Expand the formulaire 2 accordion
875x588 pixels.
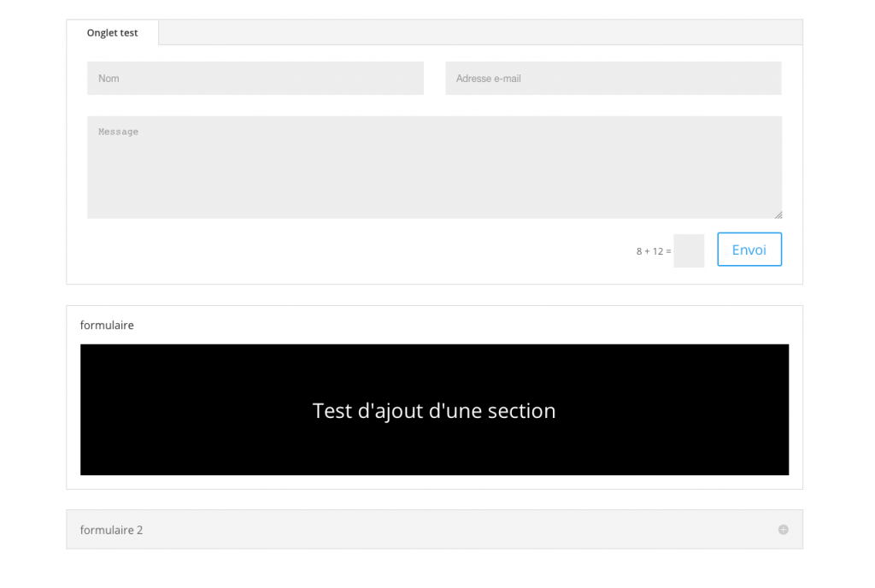434,529
